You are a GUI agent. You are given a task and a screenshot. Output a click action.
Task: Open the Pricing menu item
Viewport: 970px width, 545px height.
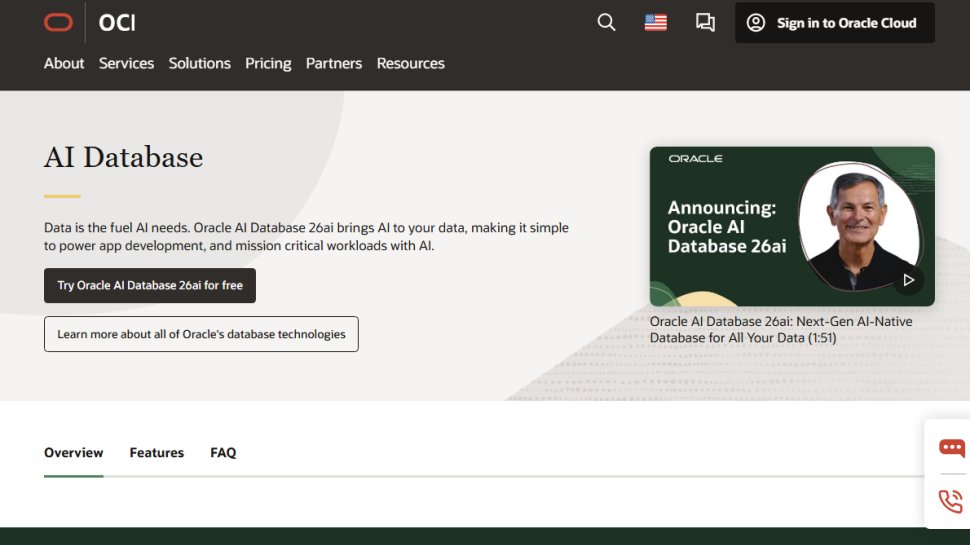(x=268, y=63)
